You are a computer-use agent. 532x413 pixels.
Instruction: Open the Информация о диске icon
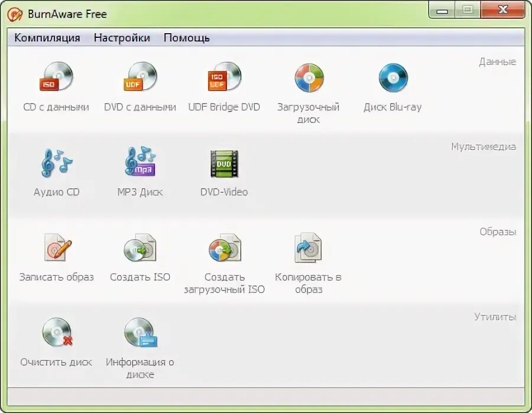coord(141,332)
